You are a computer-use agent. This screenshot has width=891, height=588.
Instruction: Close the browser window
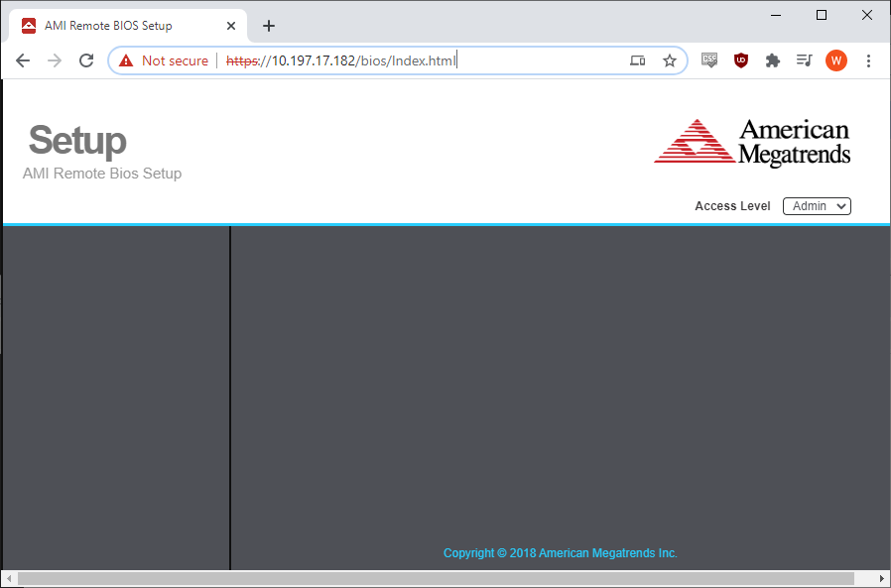[866, 15]
